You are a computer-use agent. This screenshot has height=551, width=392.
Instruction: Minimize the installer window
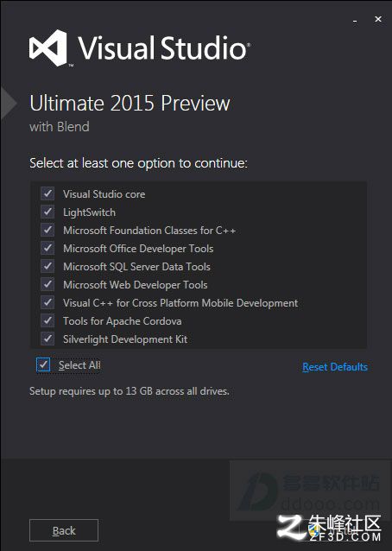355,21
